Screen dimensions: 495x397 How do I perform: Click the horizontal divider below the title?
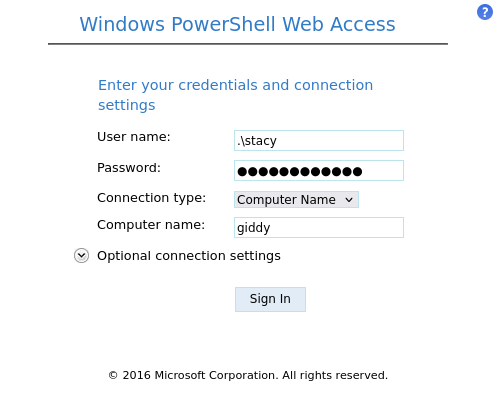pos(248,44)
